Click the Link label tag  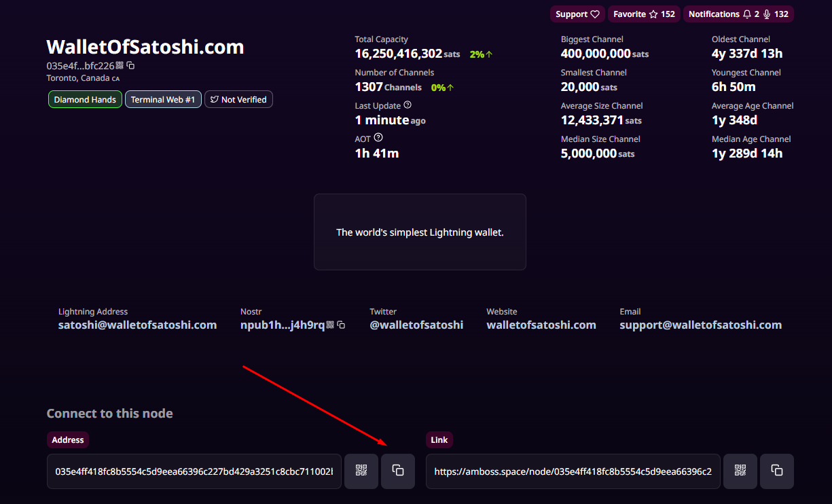(x=439, y=440)
